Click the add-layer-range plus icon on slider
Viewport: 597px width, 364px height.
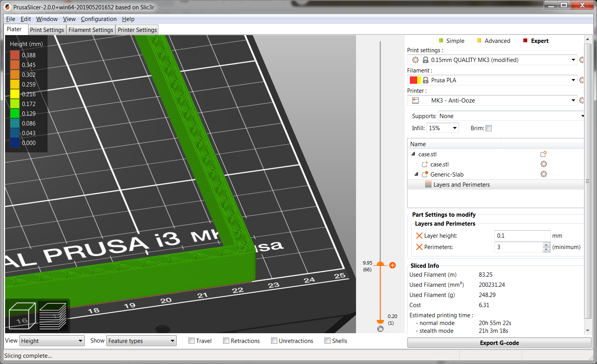point(392,265)
